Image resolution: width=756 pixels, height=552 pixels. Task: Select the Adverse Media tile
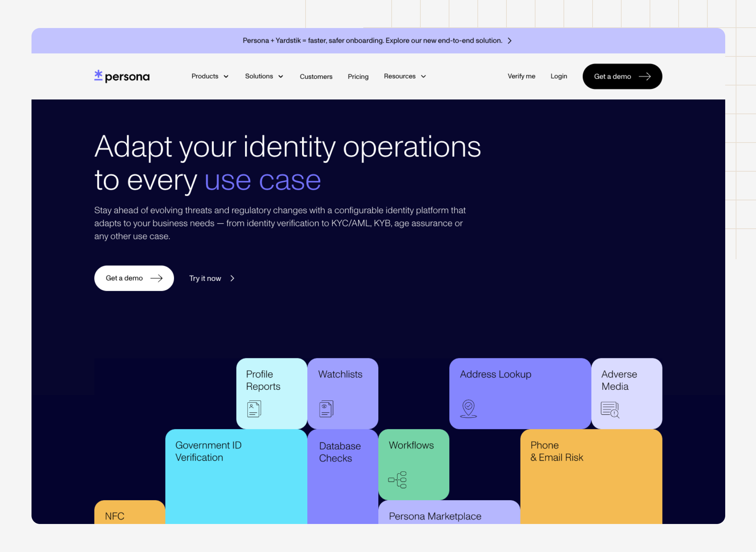pos(627,393)
